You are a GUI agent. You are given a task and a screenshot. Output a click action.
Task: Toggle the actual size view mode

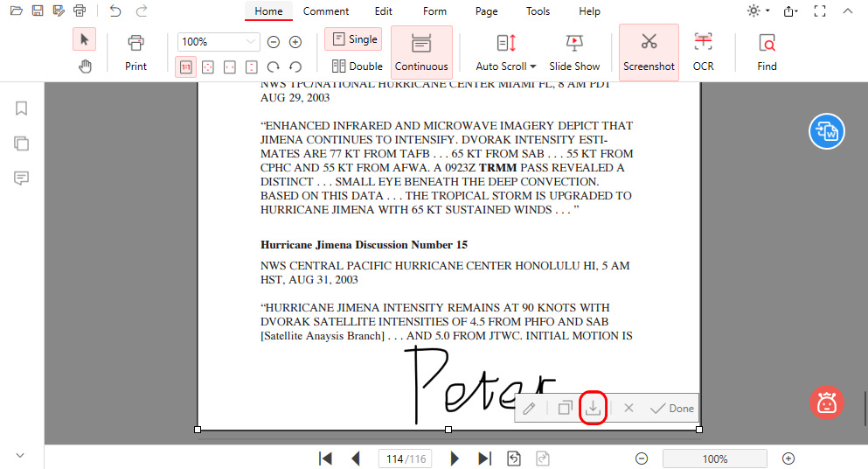coord(185,67)
